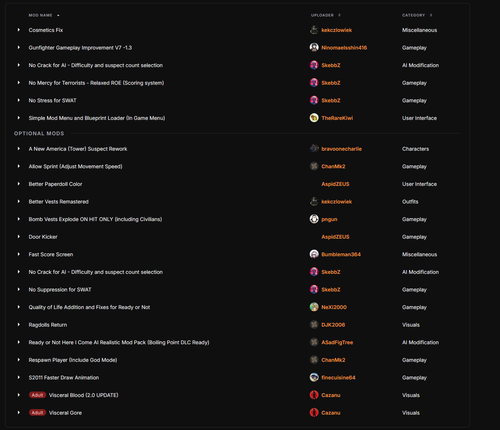Viewport: 500px width, 430px height.
Task: Click 'Better Vests Remastered' mod name
Action: click(x=58, y=202)
